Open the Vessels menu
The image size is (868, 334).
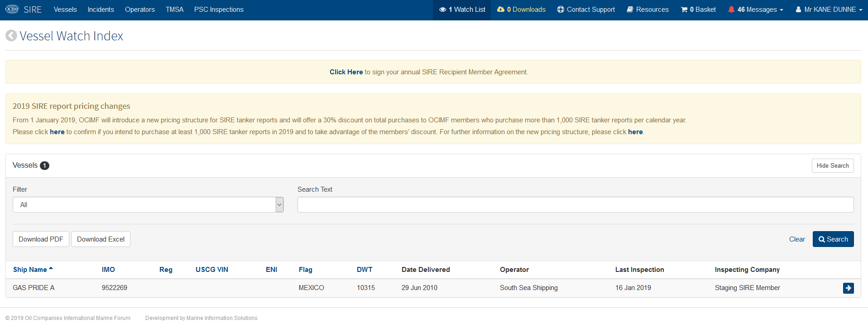click(x=65, y=10)
